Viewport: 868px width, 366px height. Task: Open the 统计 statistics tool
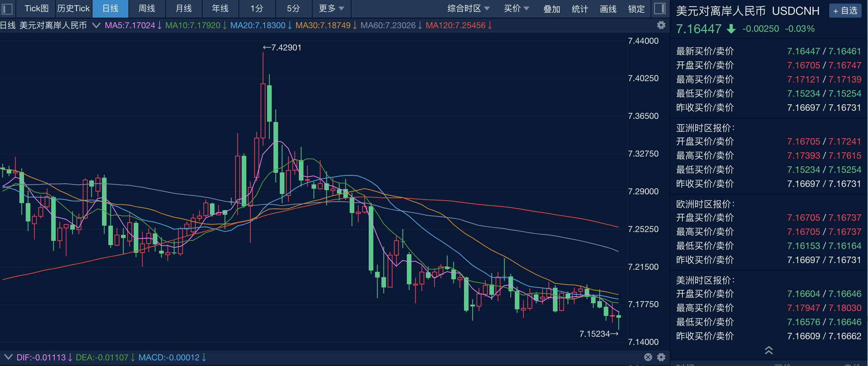tap(580, 9)
